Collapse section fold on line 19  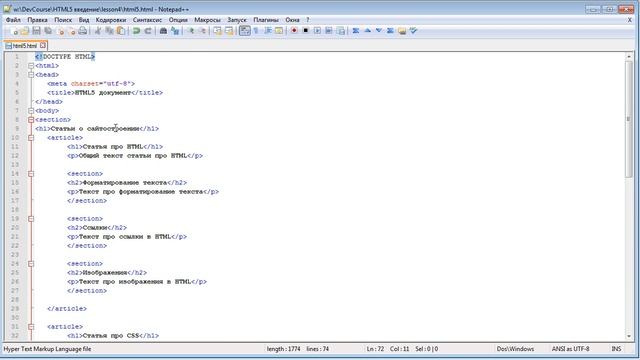(31, 219)
